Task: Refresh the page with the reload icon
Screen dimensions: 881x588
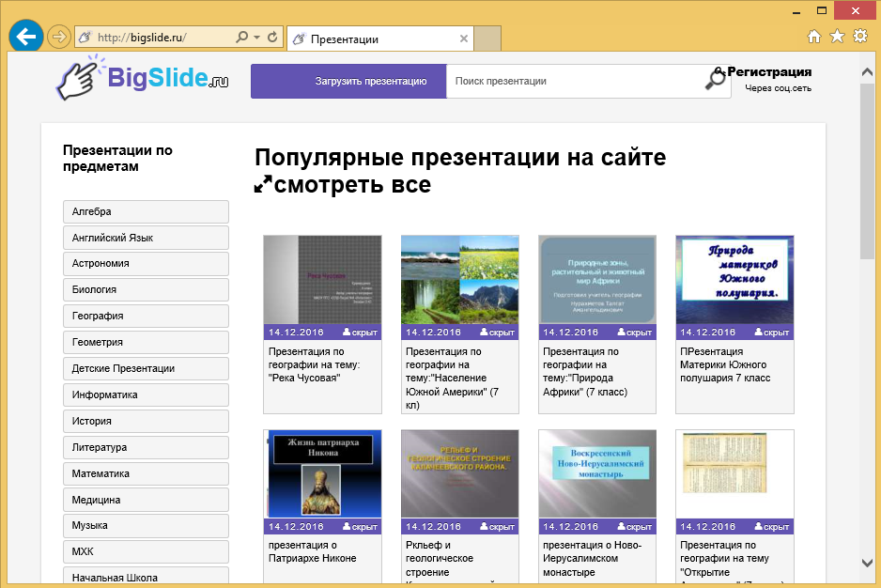Action: (272, 38)
